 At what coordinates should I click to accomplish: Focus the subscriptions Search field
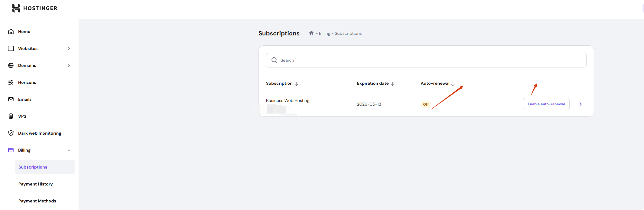tap(429, 60)
